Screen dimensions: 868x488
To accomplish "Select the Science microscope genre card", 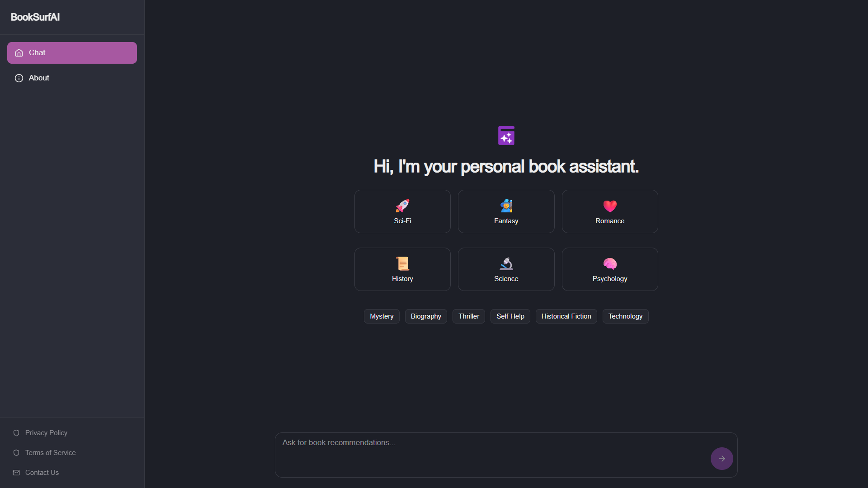I will click(x=506, y=269).
